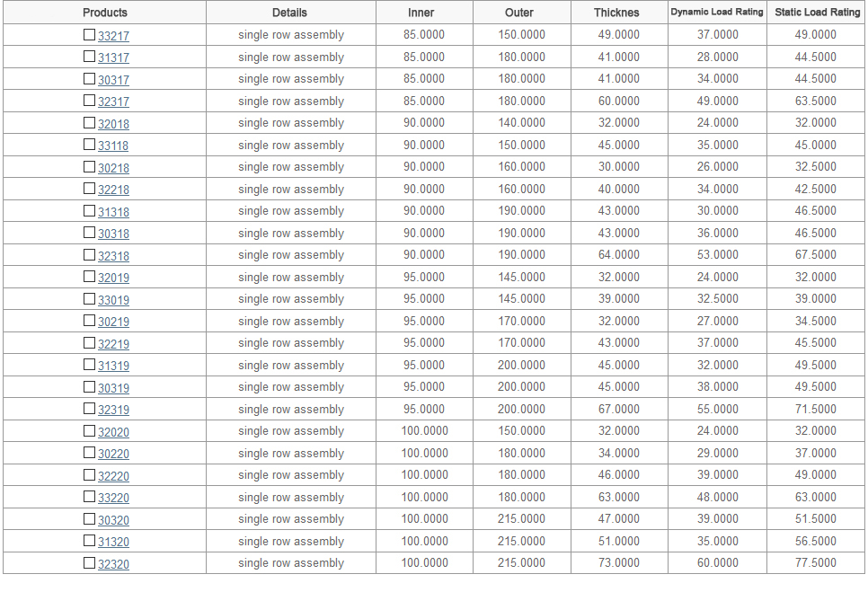Open product link 31317
The image size is (868, 592).
(x=113, y=58)
